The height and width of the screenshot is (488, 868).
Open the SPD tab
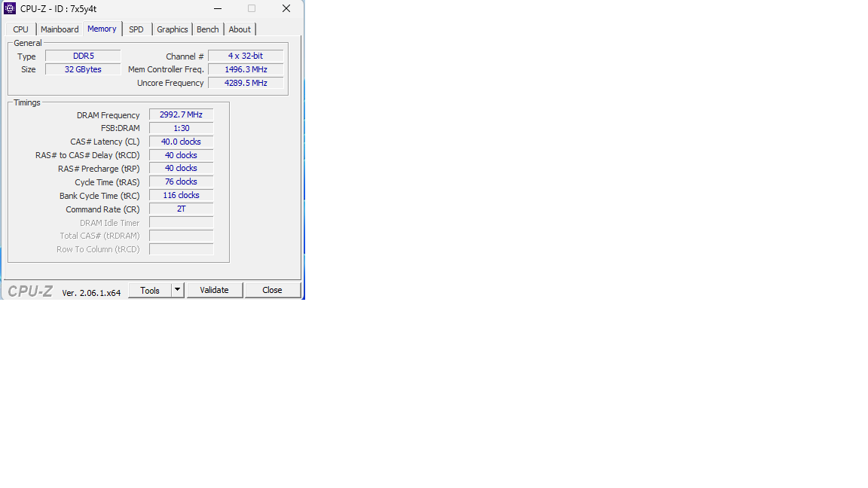coord(136,29)
